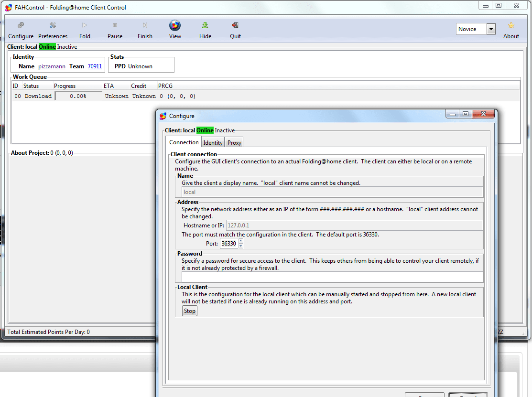Viewport: 532px width, 397px height.
Task: Click the Status column header
Action: [31, 86]
